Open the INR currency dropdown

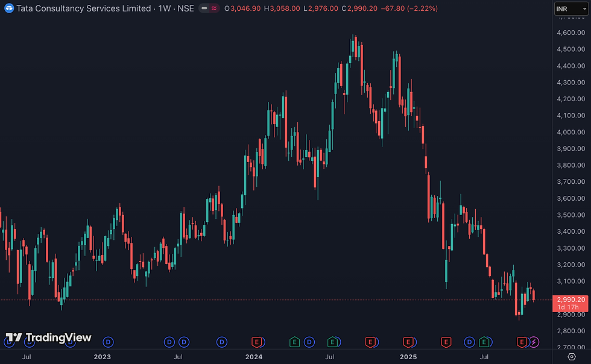(571, 8)
